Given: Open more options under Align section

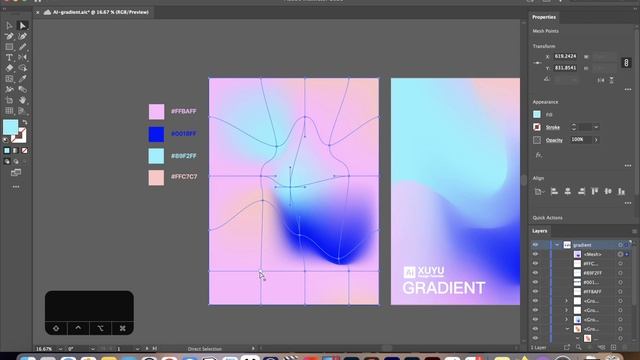Looking at the screenshot, I should pyautogui.click(x=628, y=203).
